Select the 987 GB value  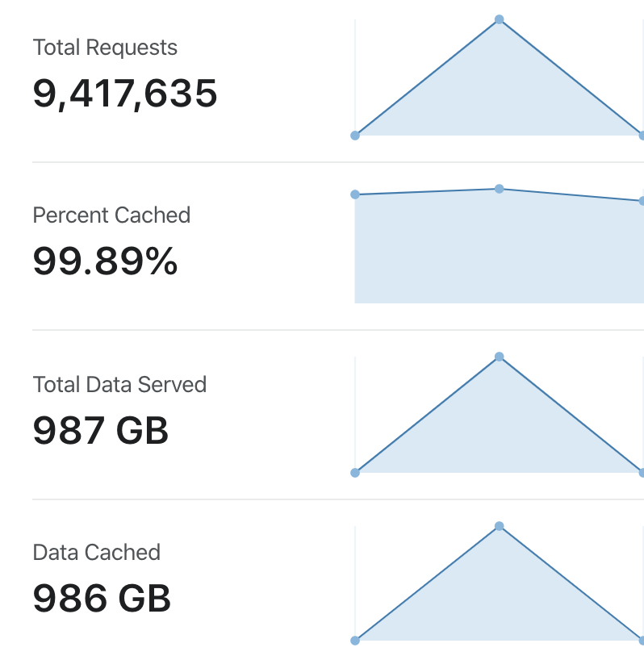(x=101, y=430)
